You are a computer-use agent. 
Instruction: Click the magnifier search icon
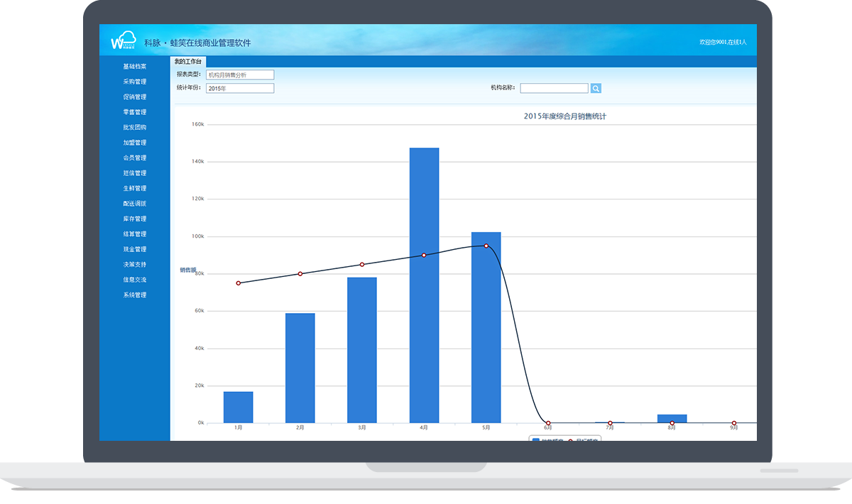[596, 88]
